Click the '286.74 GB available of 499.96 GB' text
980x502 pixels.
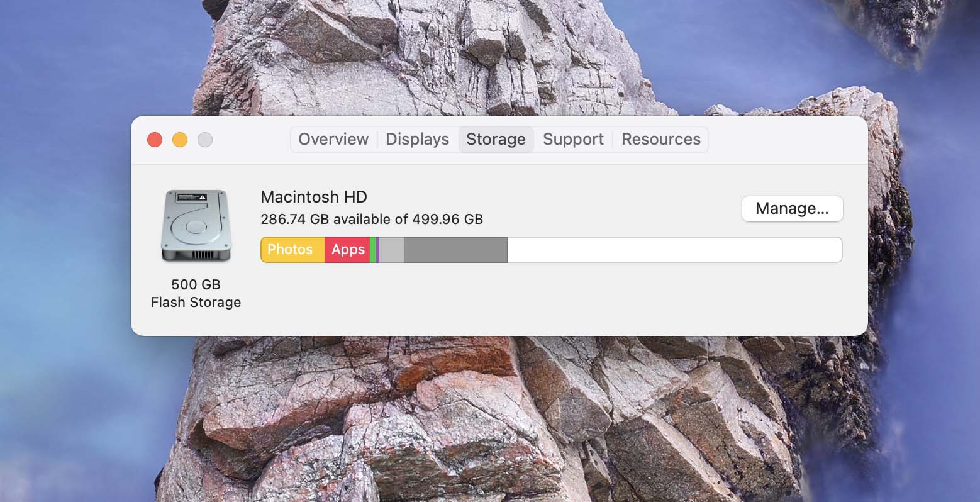click(372, 219)
